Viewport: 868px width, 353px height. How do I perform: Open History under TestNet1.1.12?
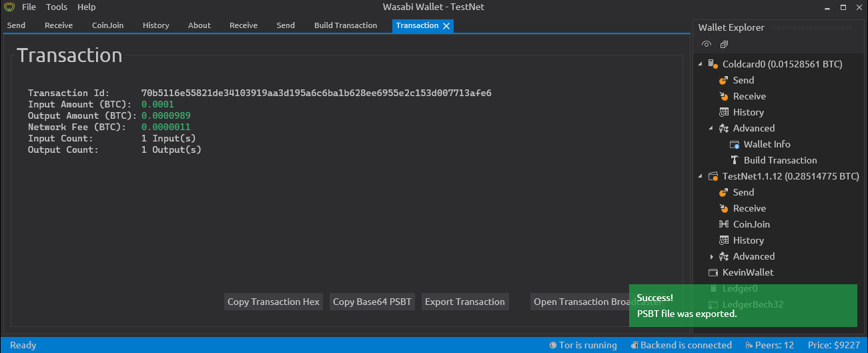[749, 240]
